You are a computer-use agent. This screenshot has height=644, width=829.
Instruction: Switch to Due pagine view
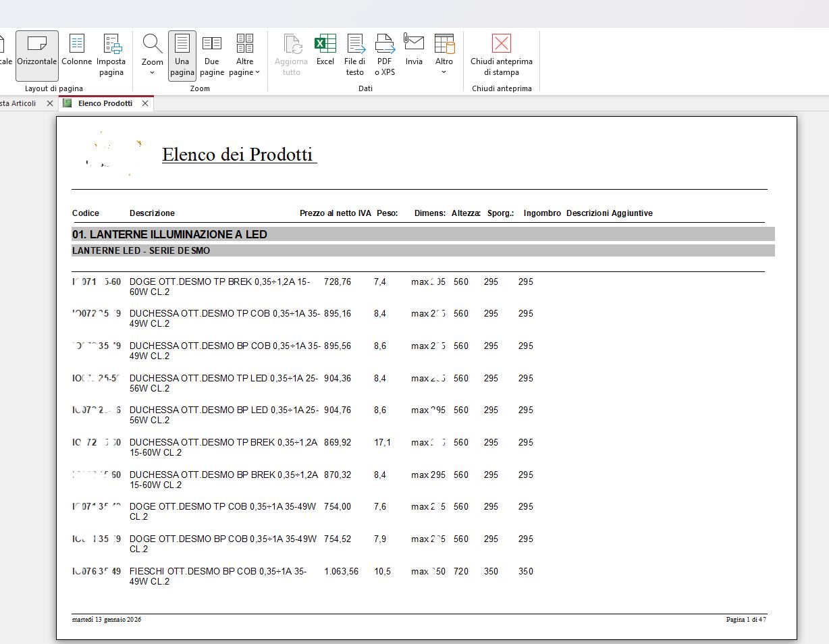point(212,55)
